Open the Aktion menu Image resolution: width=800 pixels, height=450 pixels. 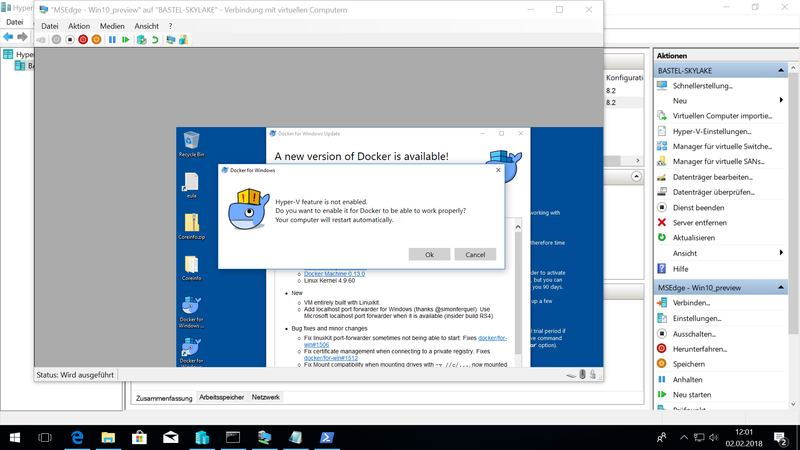point(79,26)
